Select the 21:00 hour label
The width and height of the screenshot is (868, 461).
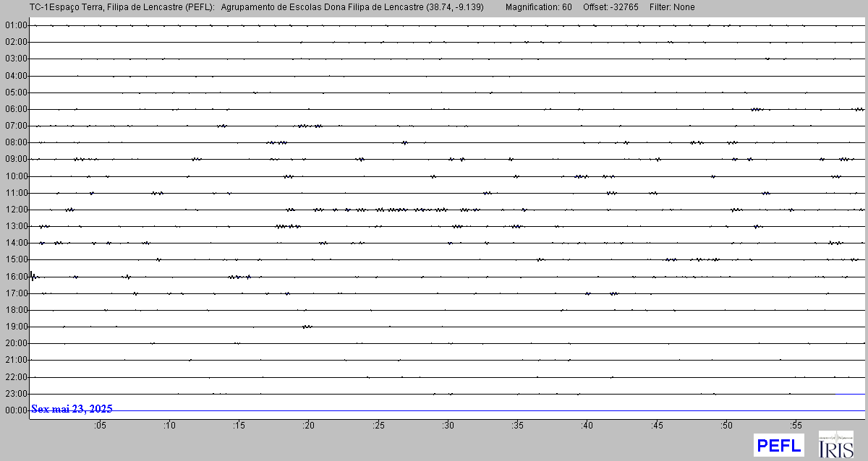(x=16, y=360)
